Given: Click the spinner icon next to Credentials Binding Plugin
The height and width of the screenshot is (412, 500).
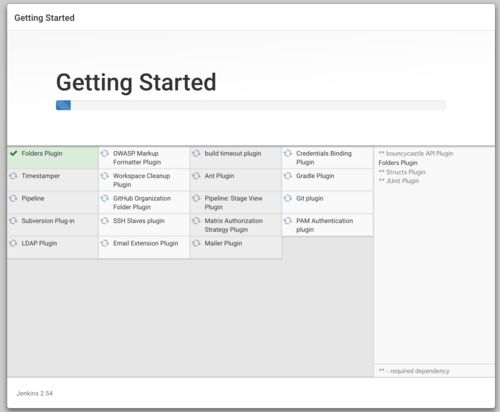Looking at the screenshot, I should pyautogui.click(x=288, y=153).
